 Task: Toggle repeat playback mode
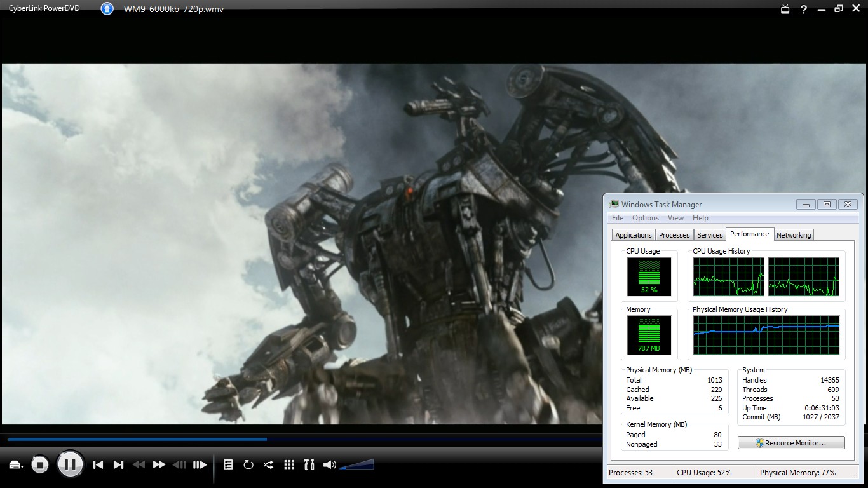click(248, 465)
